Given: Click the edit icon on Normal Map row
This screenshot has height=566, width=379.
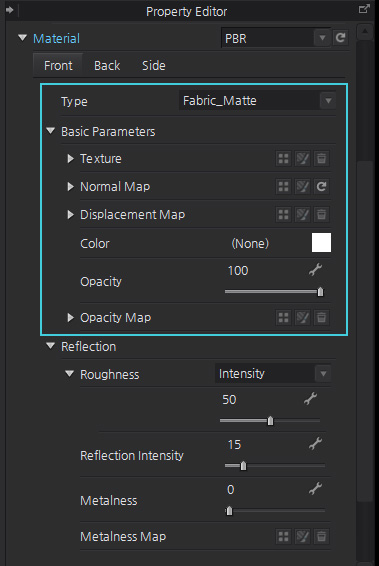Looking at the screenshot, I should click(x=302, y=187).
